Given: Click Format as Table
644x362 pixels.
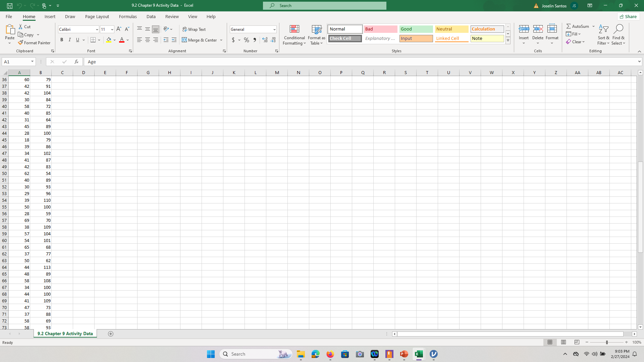Looking at the screenshot, I should pyautogui.click(x=316, y=35).
